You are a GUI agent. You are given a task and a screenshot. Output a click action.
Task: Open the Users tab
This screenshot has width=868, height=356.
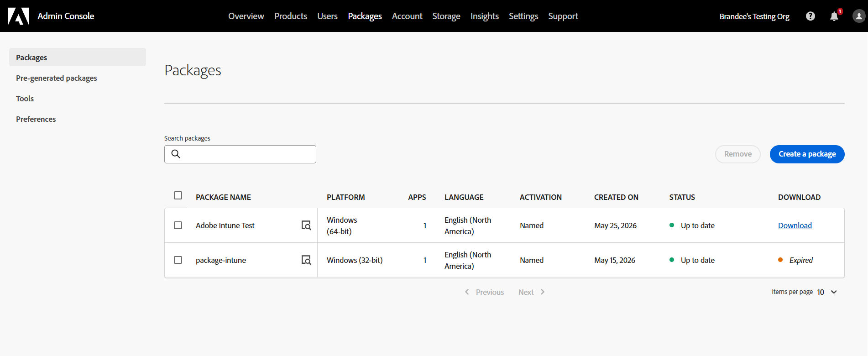(328, 16)
